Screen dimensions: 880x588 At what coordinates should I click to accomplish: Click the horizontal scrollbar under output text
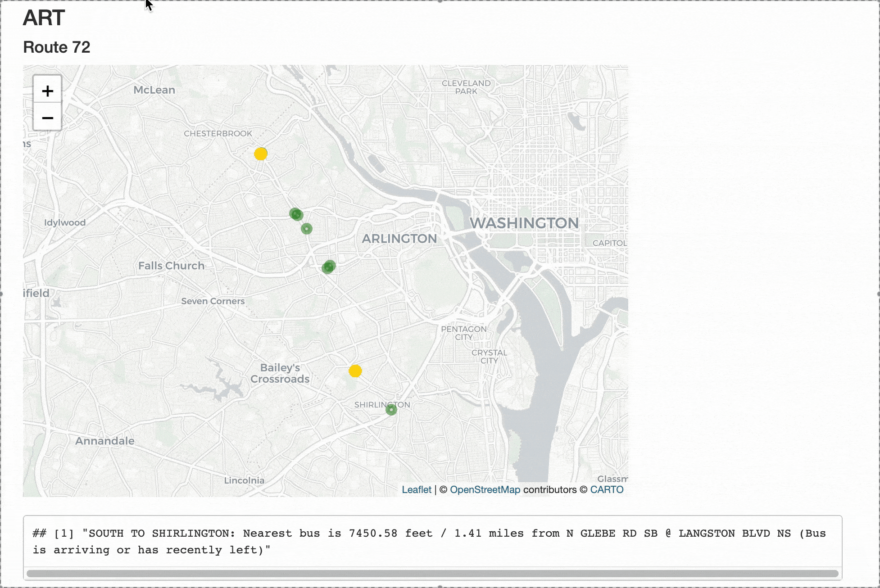(432, 574)
